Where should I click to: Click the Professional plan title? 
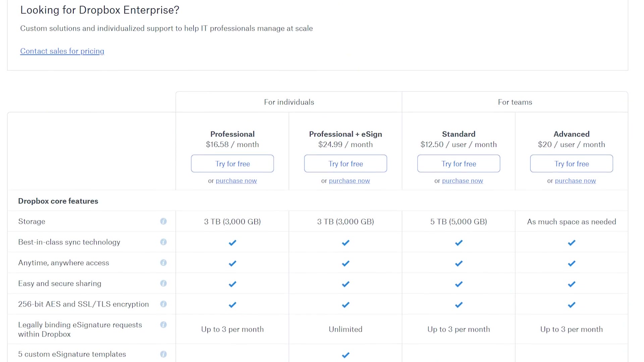232,134
